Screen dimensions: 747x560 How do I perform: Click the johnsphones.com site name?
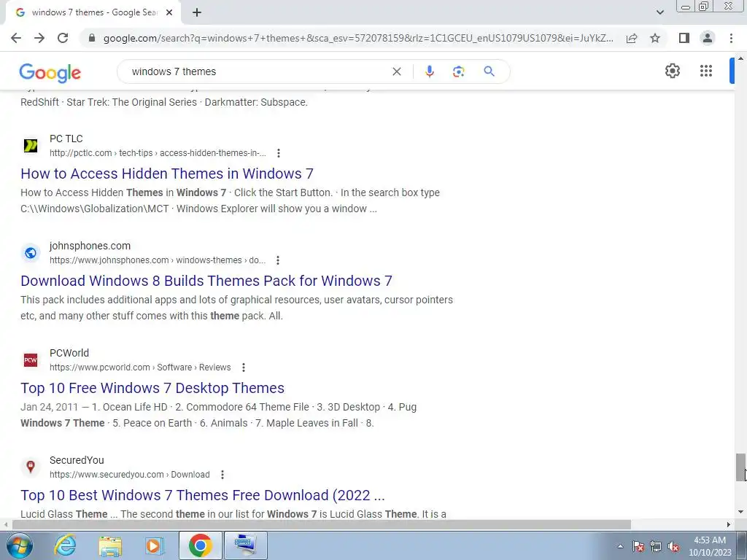point(90,246)
